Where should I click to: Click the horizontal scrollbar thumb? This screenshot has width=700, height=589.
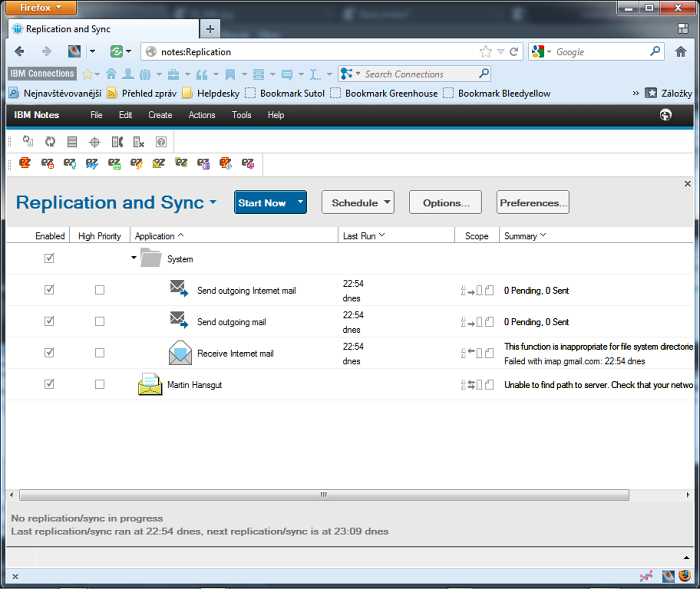[324, 495]
